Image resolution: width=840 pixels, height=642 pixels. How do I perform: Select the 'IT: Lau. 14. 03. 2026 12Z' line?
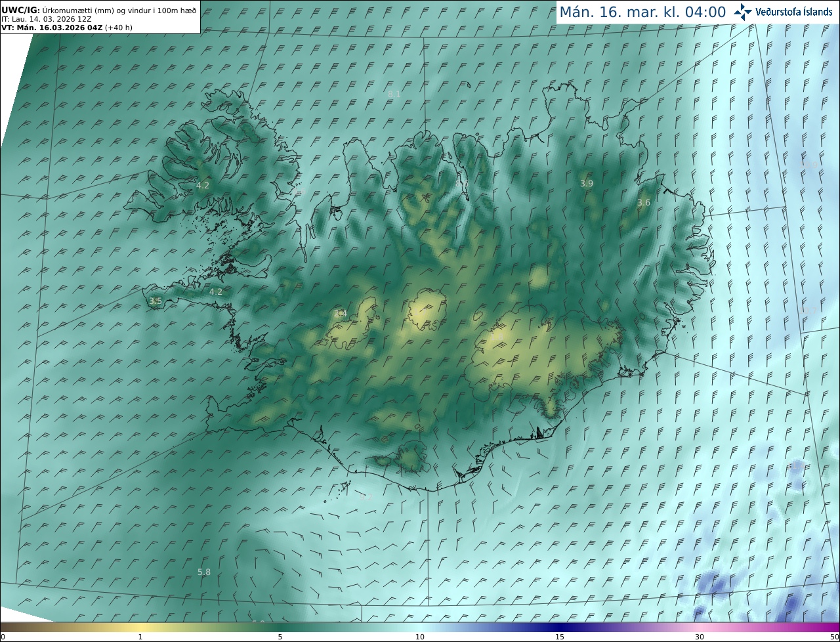pyautogui.click(x=47, y=19)
